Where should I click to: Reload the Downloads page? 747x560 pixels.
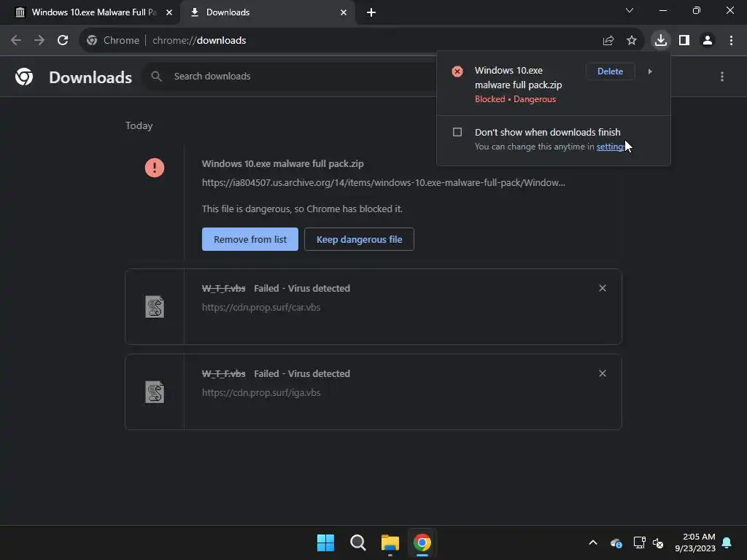tap(63, 41)
